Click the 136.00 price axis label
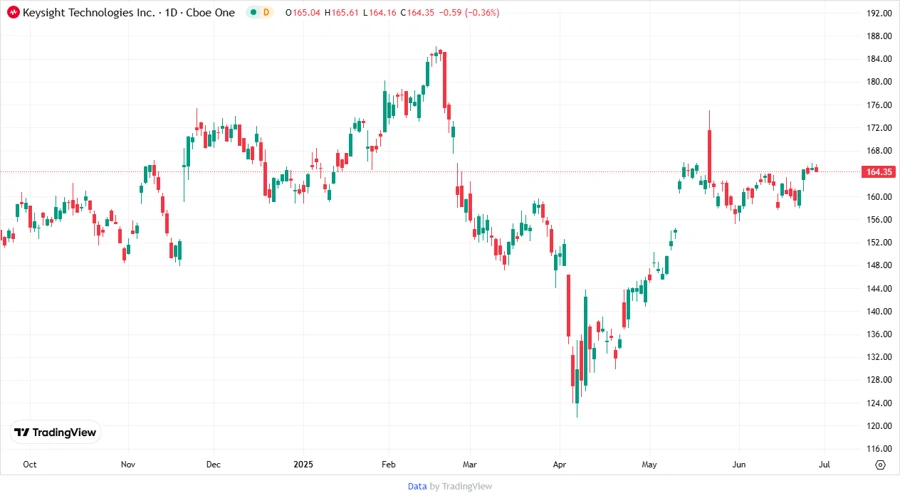900x498 pixels. [879, 334]
